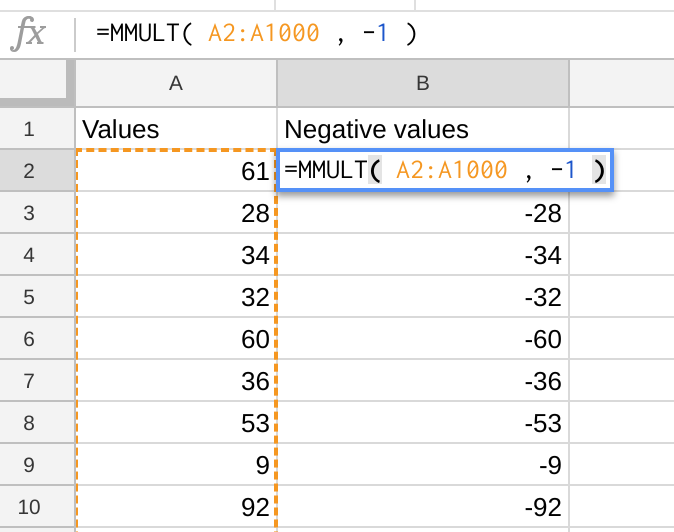This screenshot has height=532, width=674.
Task: Click cell A4 containing 34
Action: tap(176, 255)
